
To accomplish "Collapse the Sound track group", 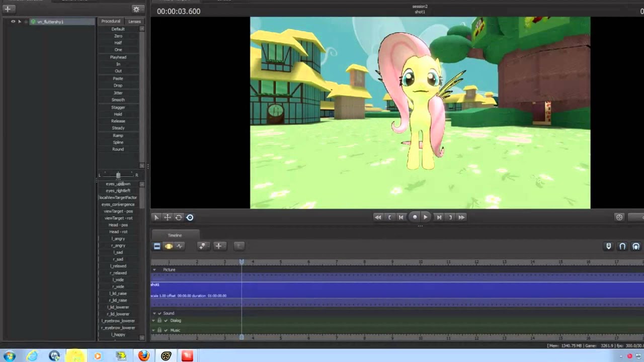I will (x=154, y=313).
